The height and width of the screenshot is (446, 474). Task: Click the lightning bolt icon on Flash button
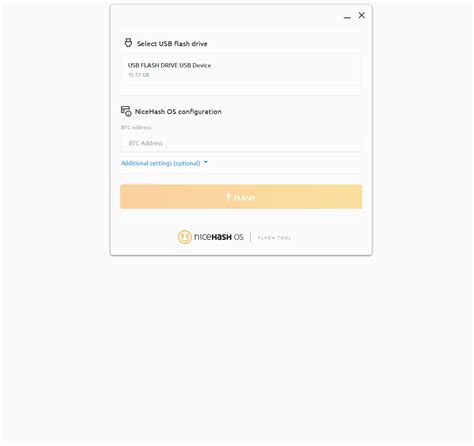pos(228,196)
